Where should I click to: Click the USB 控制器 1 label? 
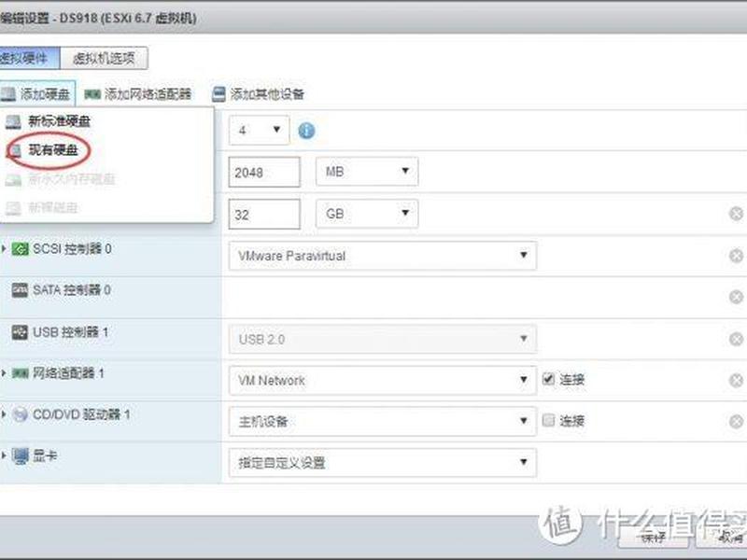pos(71,332)
